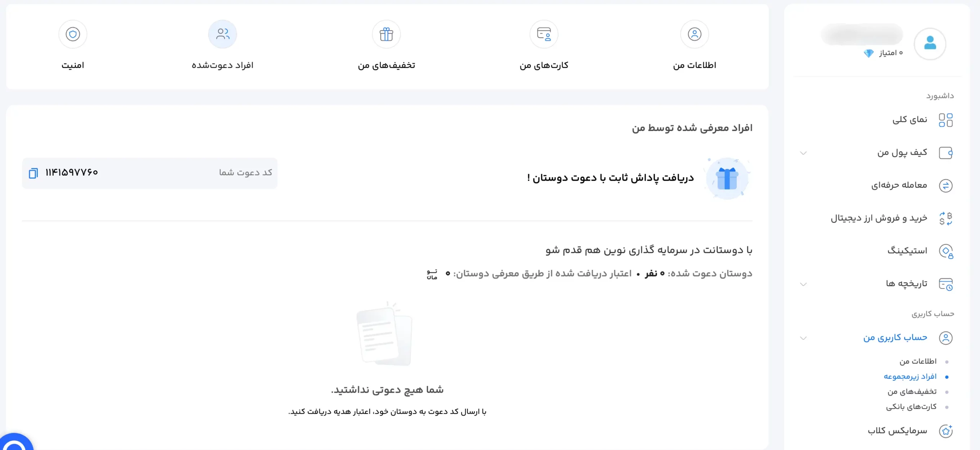Open professional trading swap icon
The height and width of the screenshot is (450, 980).
click(x=946, y=186)
